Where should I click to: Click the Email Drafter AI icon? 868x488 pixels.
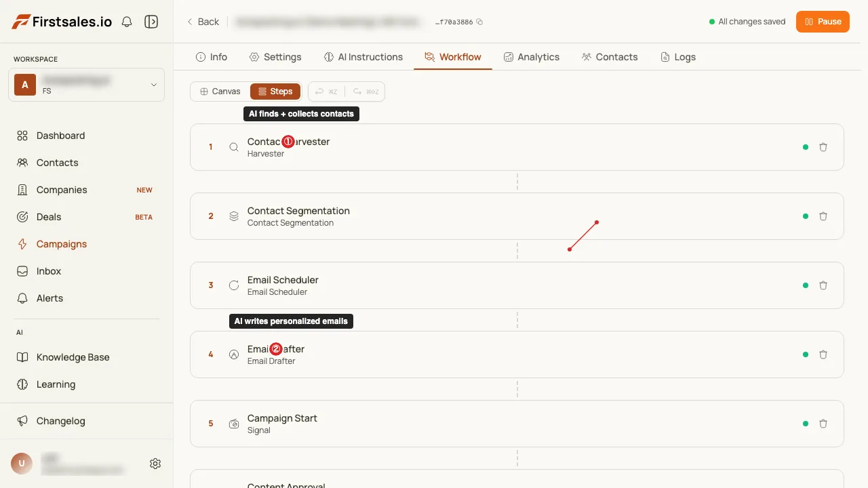pos(234,354)
